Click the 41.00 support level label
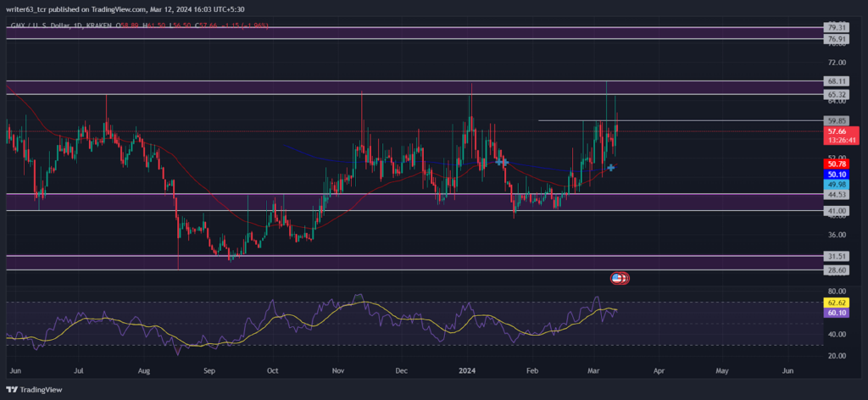 pos(836,211)
